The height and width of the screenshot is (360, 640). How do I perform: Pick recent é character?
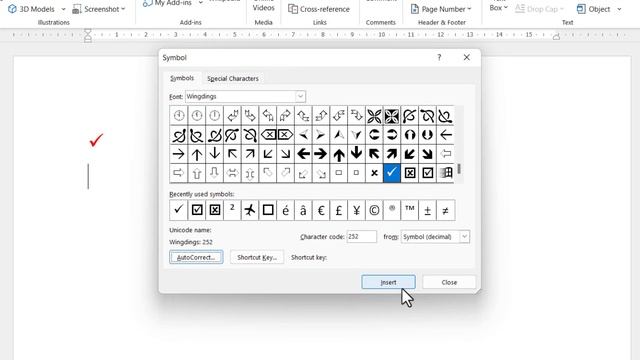[x=286, y=210]
